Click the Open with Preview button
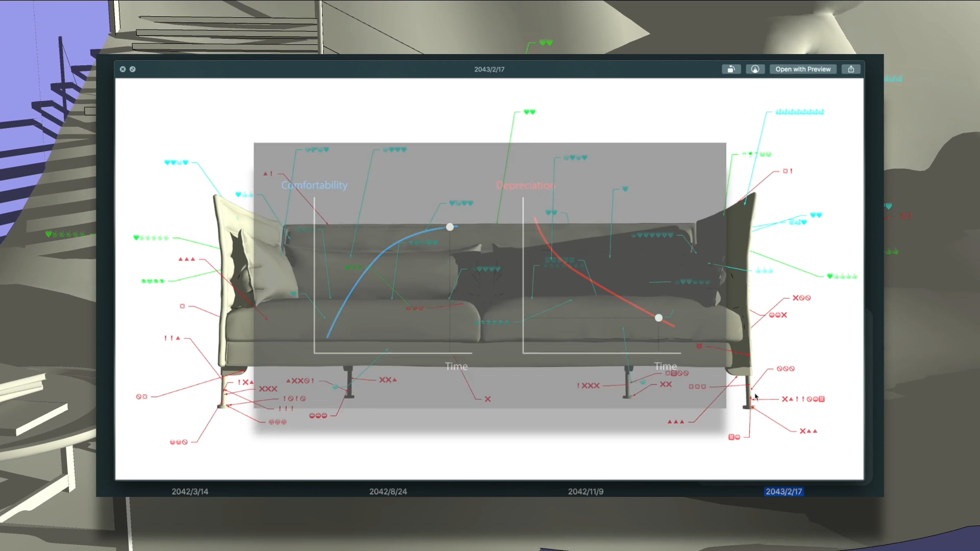This screenshot has height=551, width=980. pyautogui.click(x=803, y=69)
